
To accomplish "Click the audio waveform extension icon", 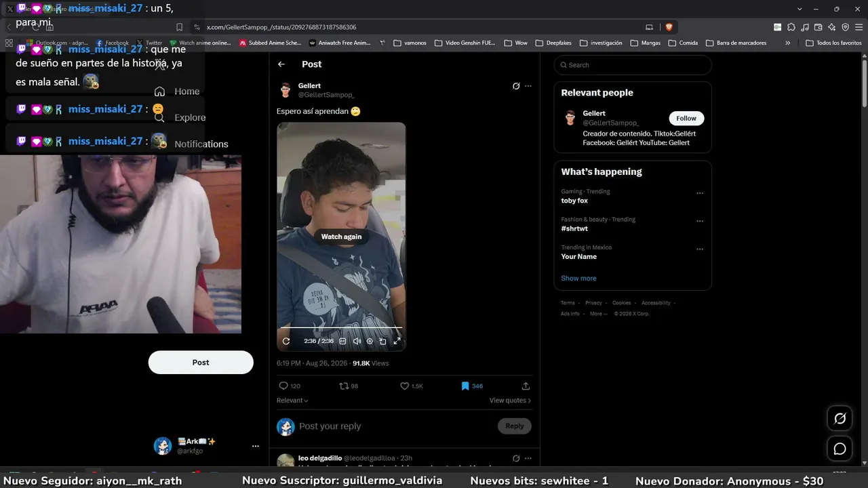I will (777, 27).
